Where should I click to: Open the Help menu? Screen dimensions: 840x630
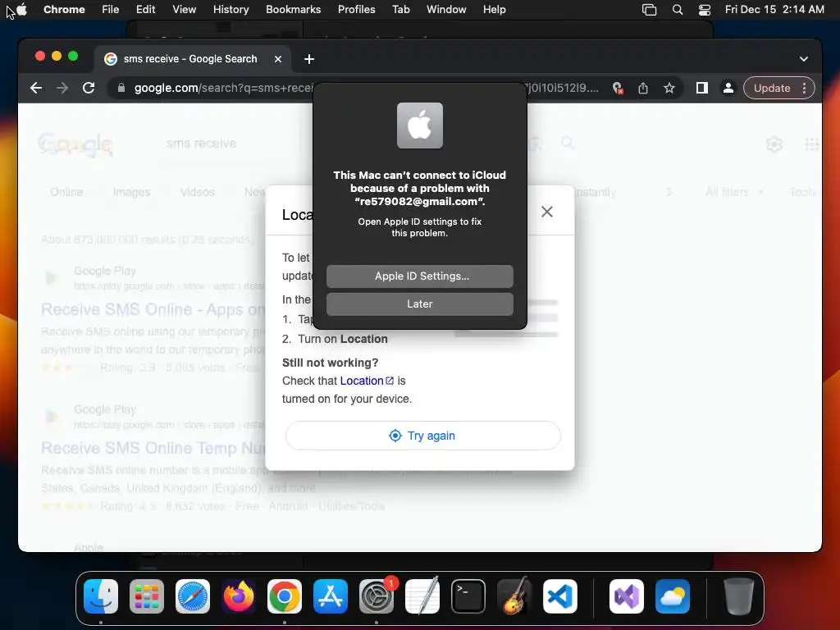pos(494,10)
